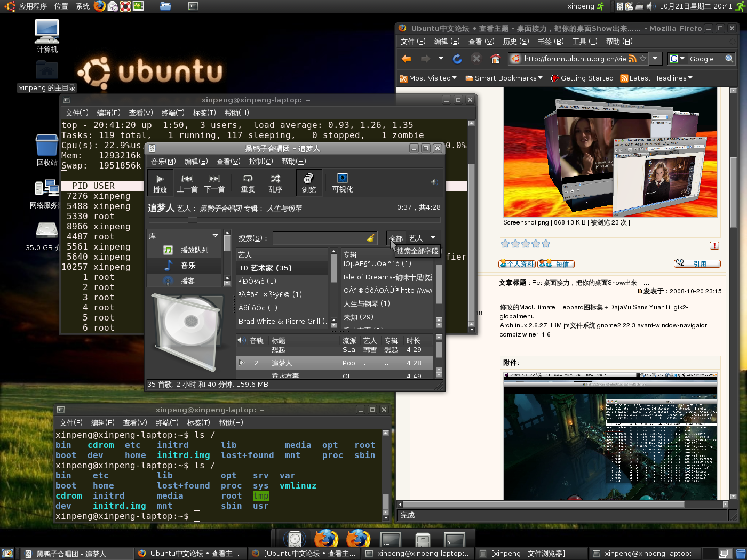
Task: Open 控制(C) menu in Rhythmbox
Action: 261,162
